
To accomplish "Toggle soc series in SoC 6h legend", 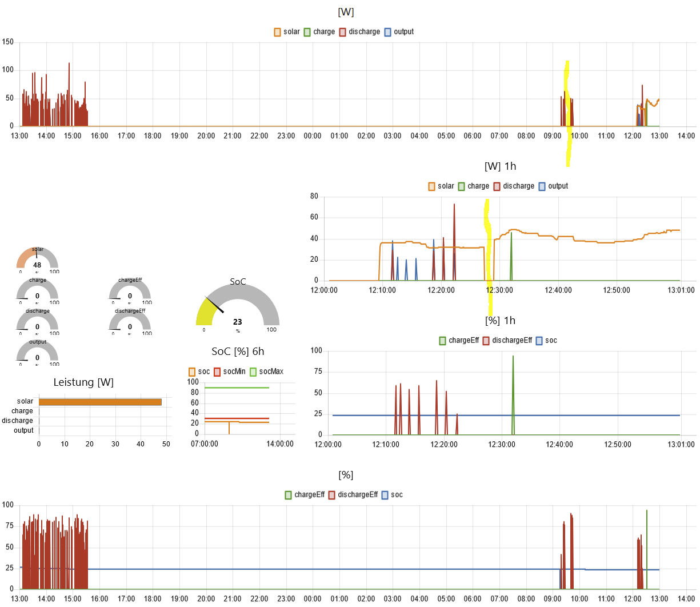I will pyautogui.click(x=199, y=372).
